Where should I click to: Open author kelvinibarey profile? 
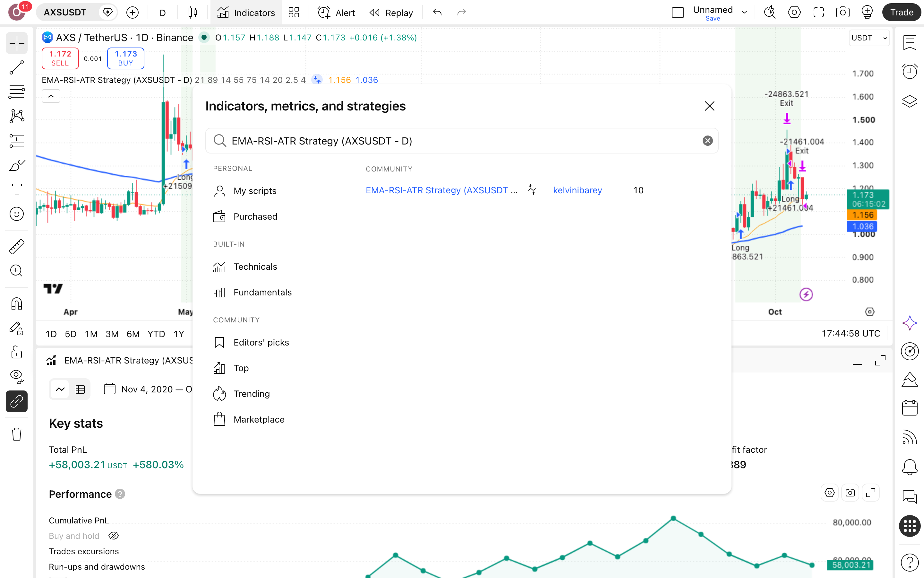[577, 190]
